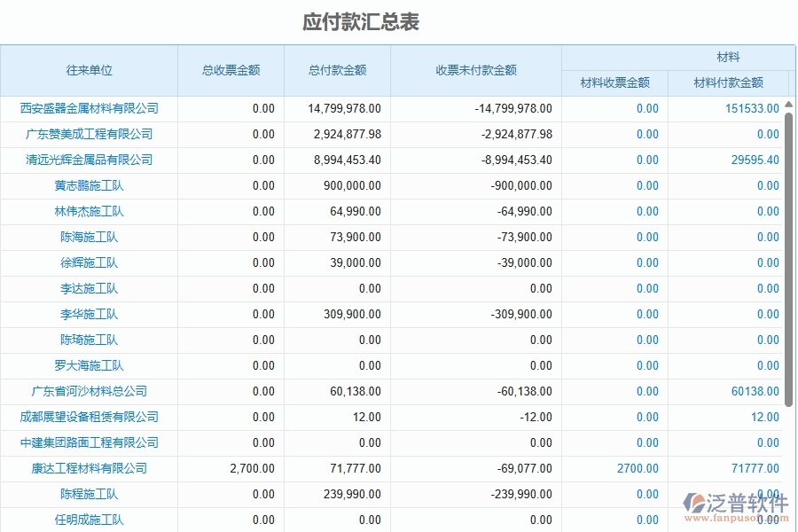Screen dimensions: 798x532
Task: Open 康达工程材料有限公司 details
Action: 88,468
